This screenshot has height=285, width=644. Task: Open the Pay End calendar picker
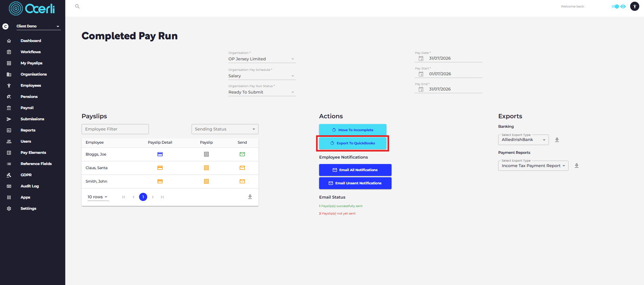coord(421,89)
